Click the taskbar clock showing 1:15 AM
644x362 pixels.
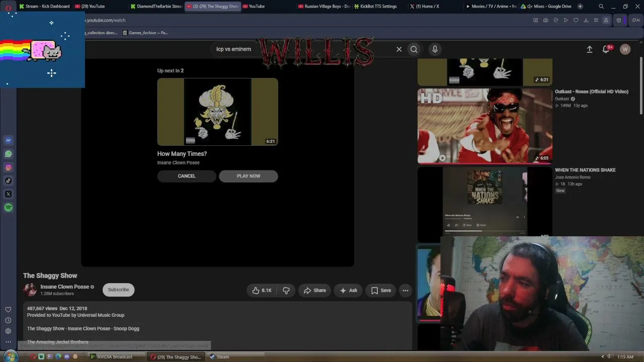[625, 357]
